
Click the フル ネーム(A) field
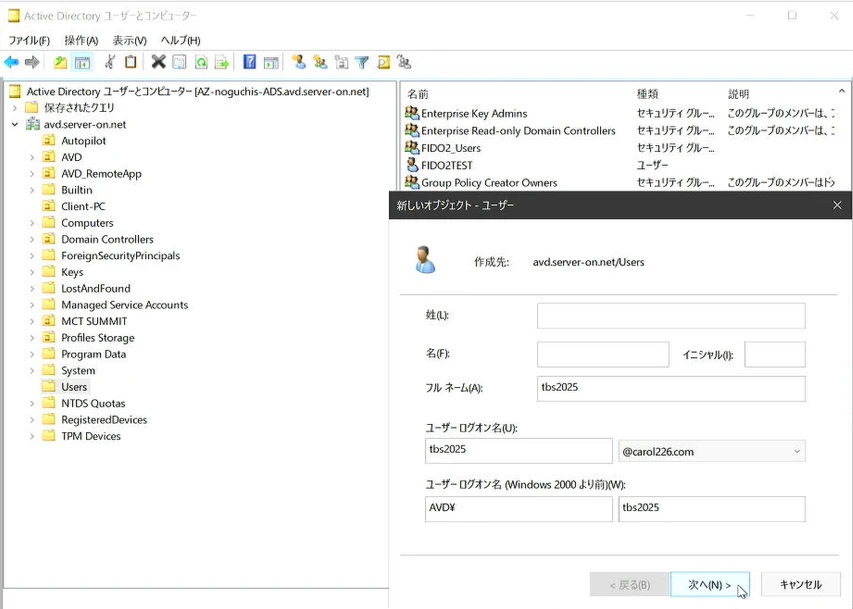point(671,389)
